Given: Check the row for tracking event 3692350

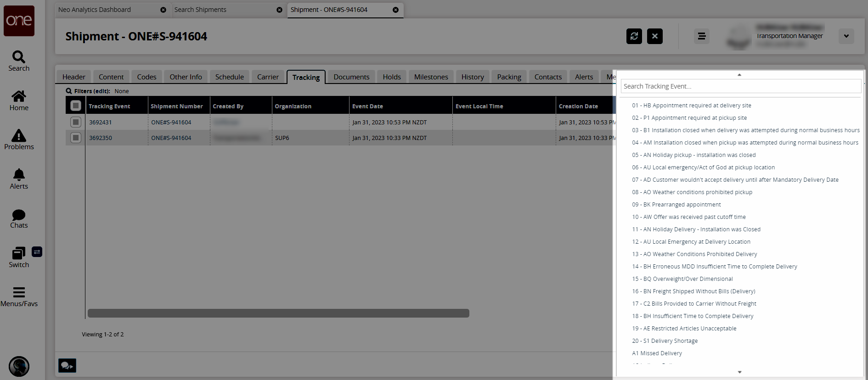Looking at the screenshot, I should coord(76,138).
